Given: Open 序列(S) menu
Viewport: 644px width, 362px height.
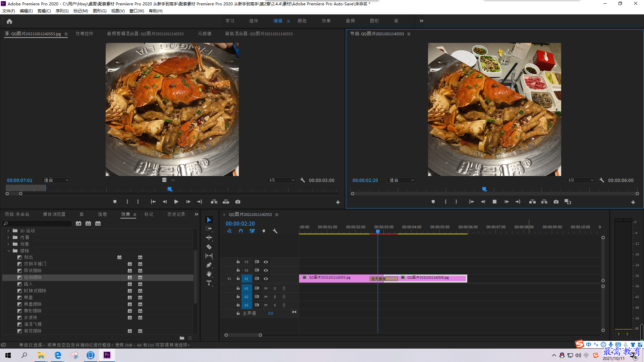Looking at the screenshot, I should click(62, 11).
